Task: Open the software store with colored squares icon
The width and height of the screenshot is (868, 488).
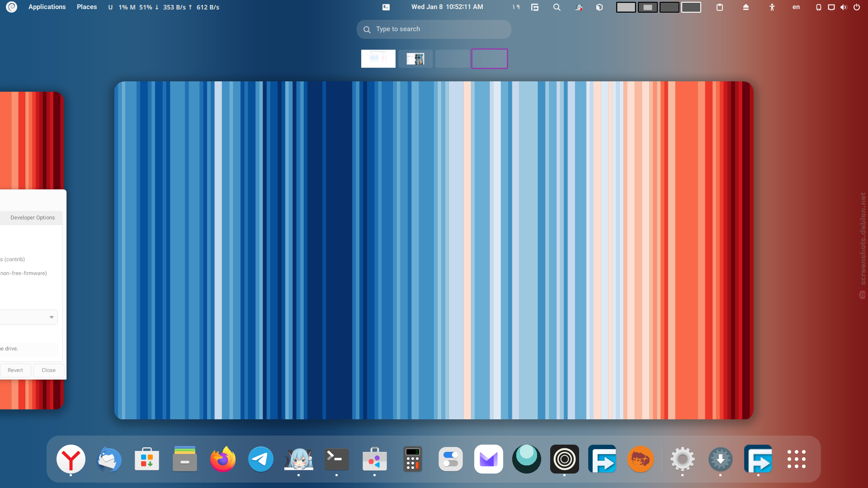Action: click(x=147, y=460)
